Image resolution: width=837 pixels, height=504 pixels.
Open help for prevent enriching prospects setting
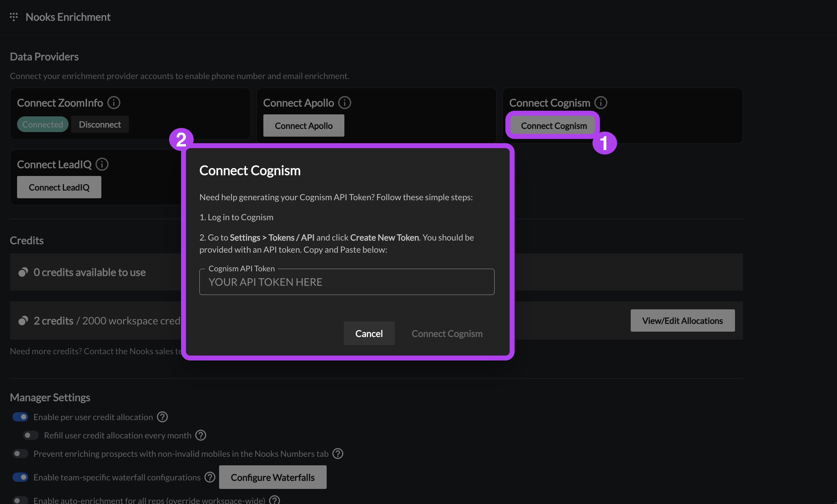[x=338, y=454]
